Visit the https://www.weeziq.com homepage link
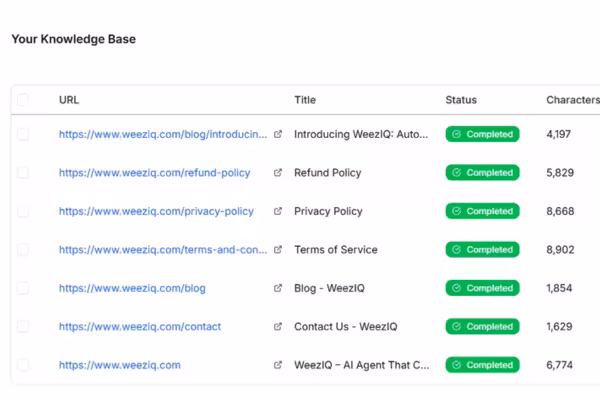600x400 pixels. click(x=119, y=365)
